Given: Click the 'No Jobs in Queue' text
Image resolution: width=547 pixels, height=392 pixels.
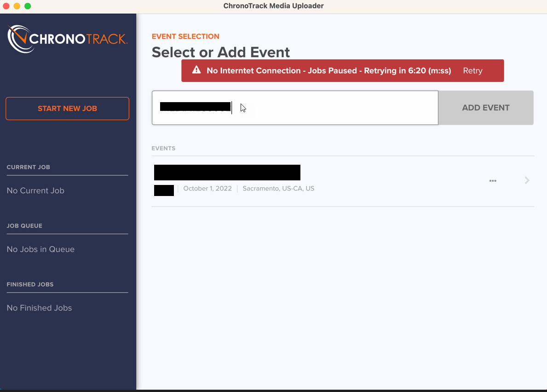Looking at the screenshot, I should (x=40, y=249).
